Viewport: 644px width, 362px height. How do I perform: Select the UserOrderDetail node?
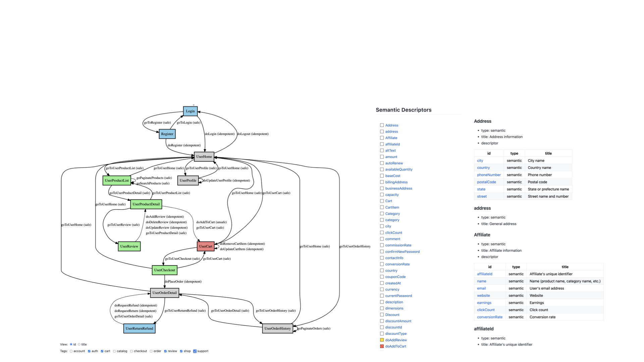pyautogui.click(x=165, y=293)
